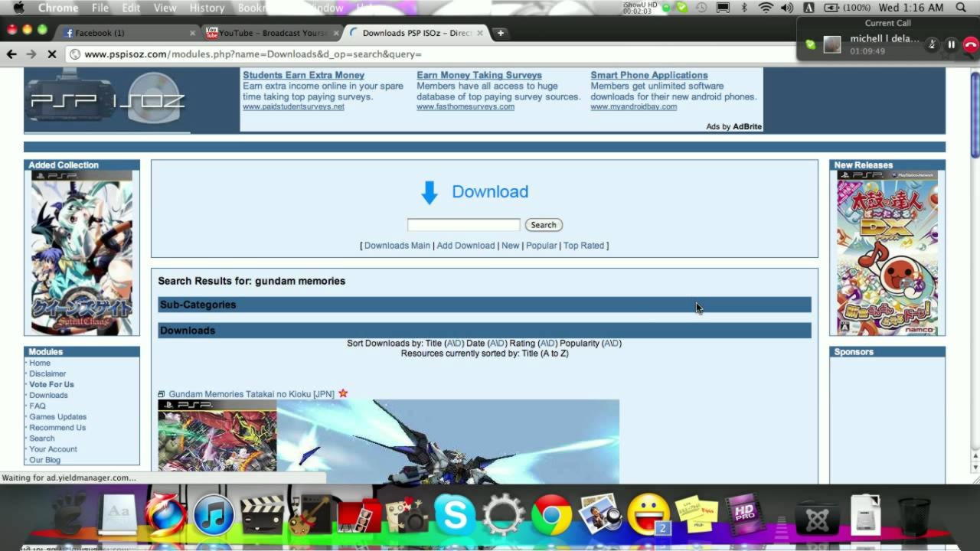Open GarageBand guitar icon in dock
980x551 pixels.
tap(309, 514)
